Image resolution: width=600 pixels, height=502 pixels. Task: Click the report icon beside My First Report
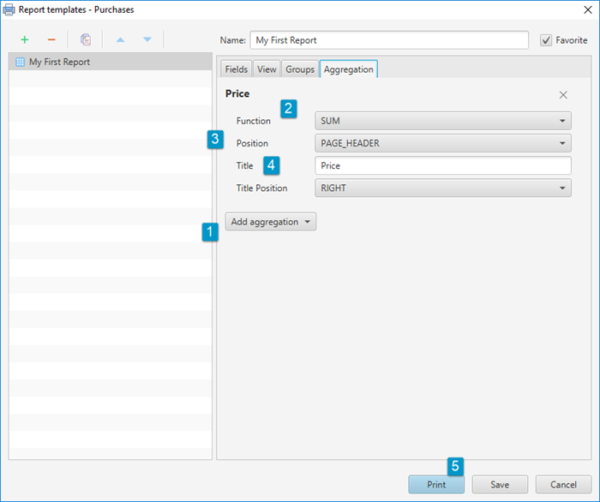(x=19, y=62)
